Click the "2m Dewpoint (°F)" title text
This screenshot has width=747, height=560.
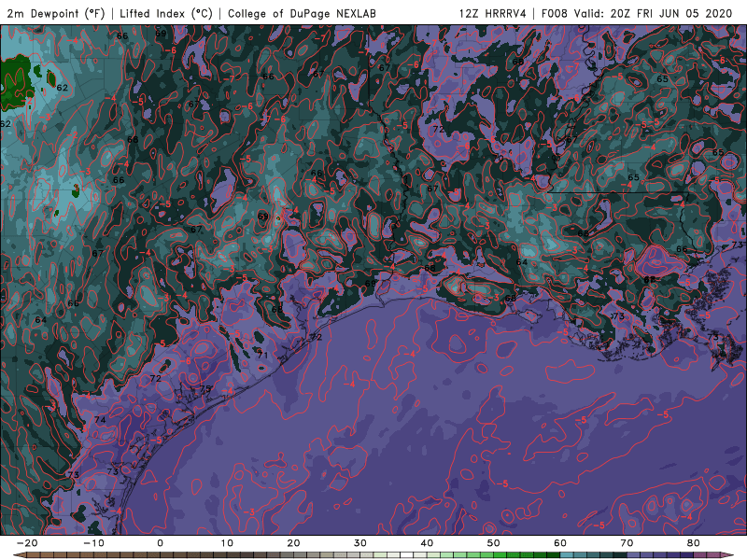[x=56, y=13]
